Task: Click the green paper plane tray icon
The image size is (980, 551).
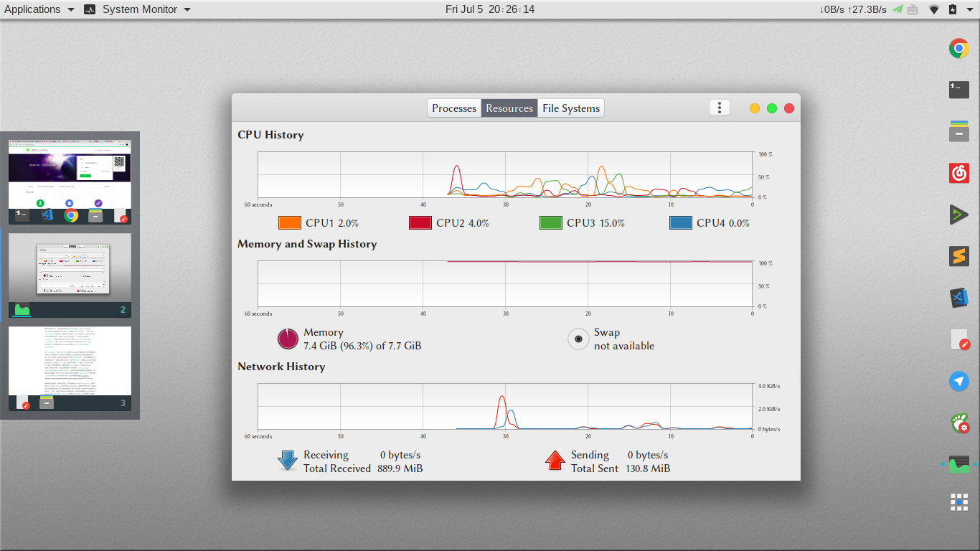Action: pos(897,9)
